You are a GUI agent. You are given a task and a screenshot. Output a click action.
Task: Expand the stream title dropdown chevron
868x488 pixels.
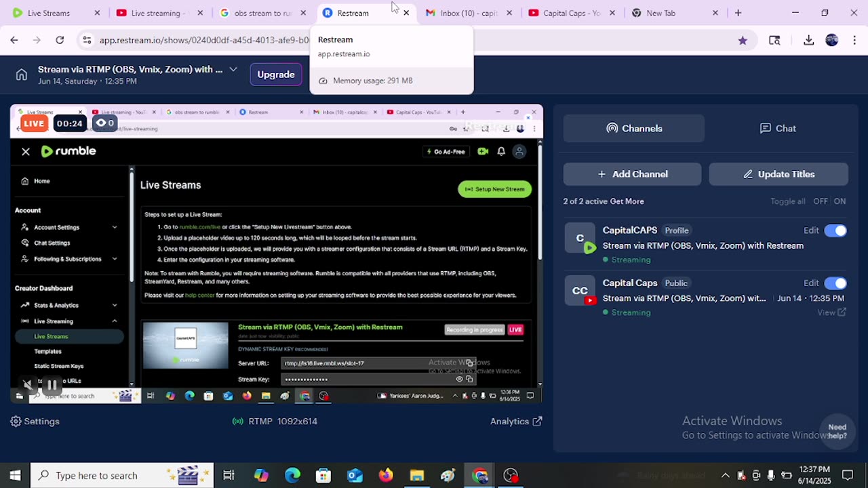coord(233,69)
